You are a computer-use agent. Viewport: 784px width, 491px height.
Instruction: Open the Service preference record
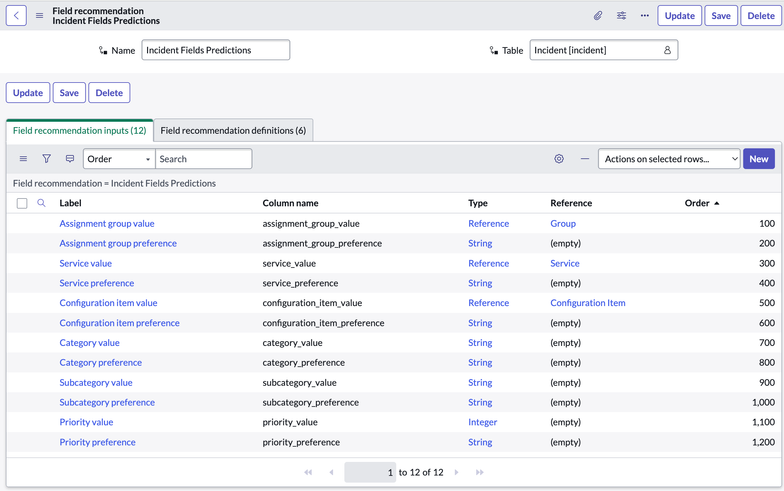[x=96, y=283]
